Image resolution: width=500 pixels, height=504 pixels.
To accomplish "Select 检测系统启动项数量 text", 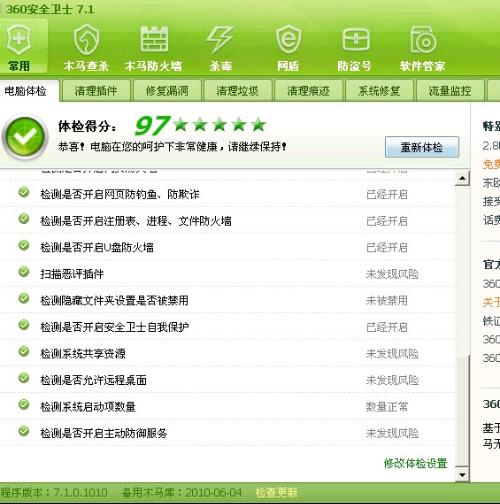I will click(88, 407).
